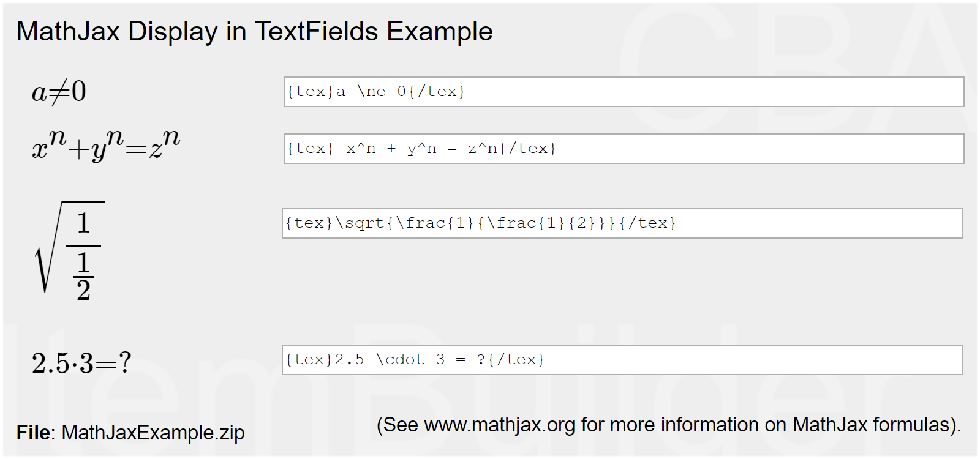Click the top numerator 1 under the radical
This screenshot has width=980, height=459.
click(x=84, y=223)
